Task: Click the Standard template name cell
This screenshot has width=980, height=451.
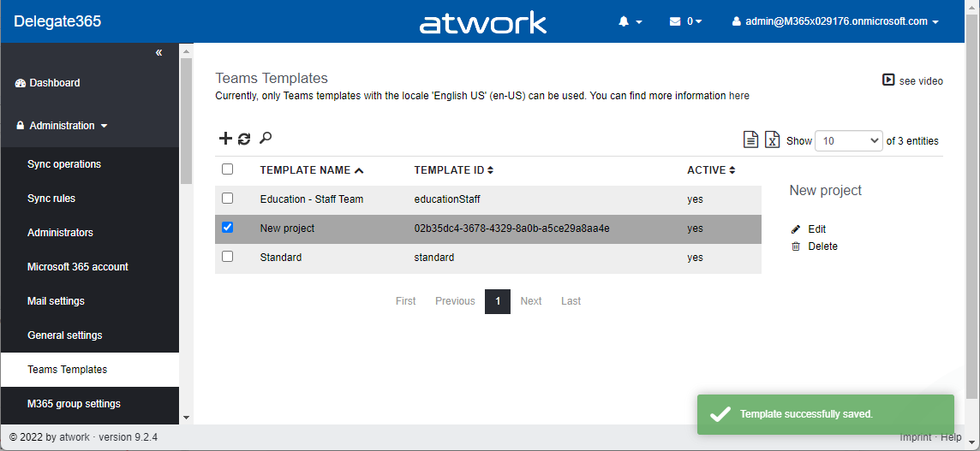Action: click(x=281, y=258)
